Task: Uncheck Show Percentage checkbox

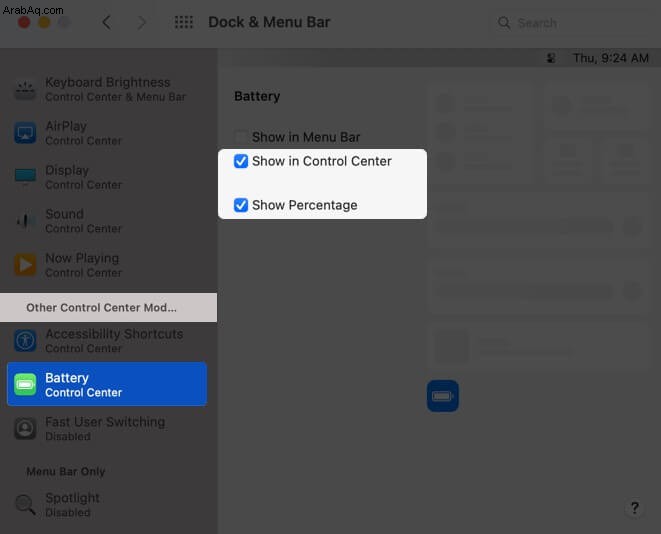Action: (x=241, y=205)
